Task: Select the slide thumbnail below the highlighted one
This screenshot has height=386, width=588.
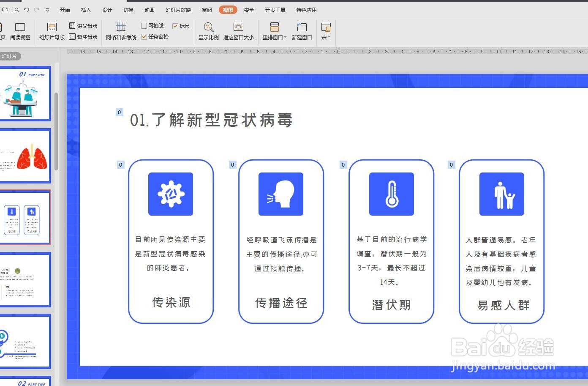Action: pyautogui.click(x=25, y=279)
